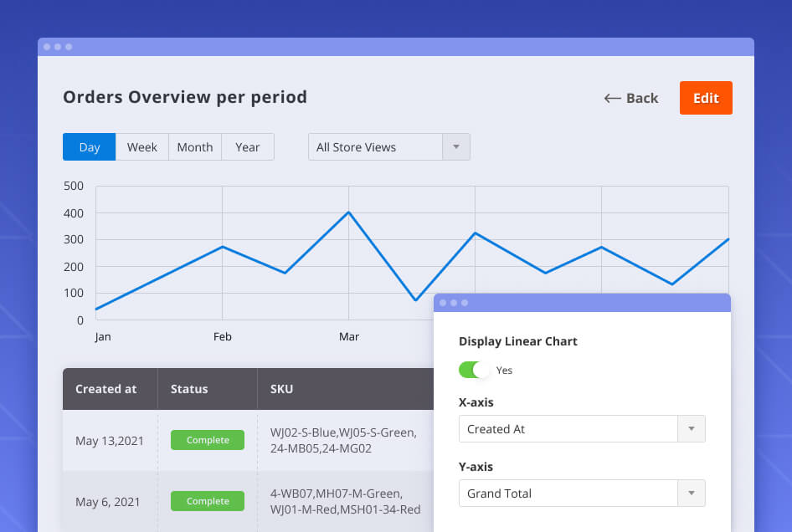Click the Status column header
This screenshot has height=532, width=792.
(x=189, y=389)
